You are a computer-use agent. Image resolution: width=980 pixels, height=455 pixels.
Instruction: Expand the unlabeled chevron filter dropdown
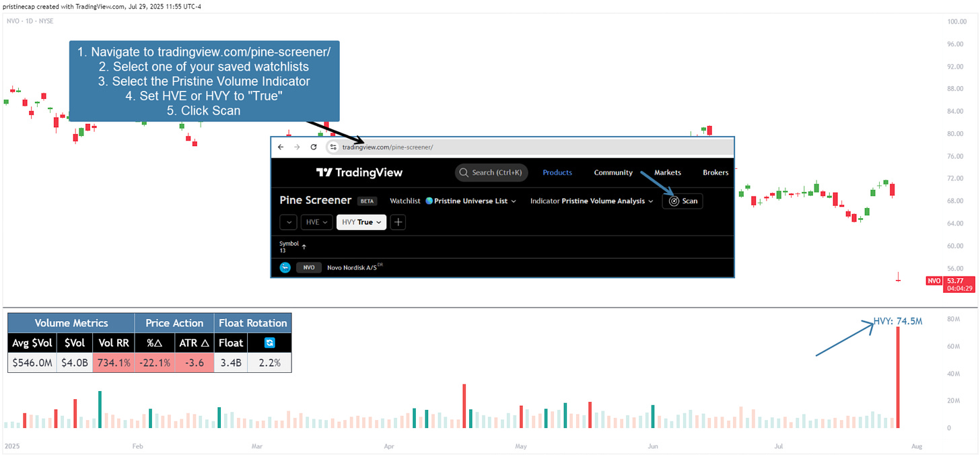[x=289, y=221]
